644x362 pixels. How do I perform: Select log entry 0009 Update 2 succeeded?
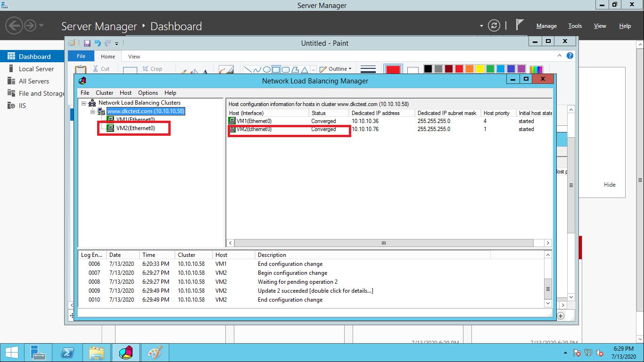coord(311,291)
